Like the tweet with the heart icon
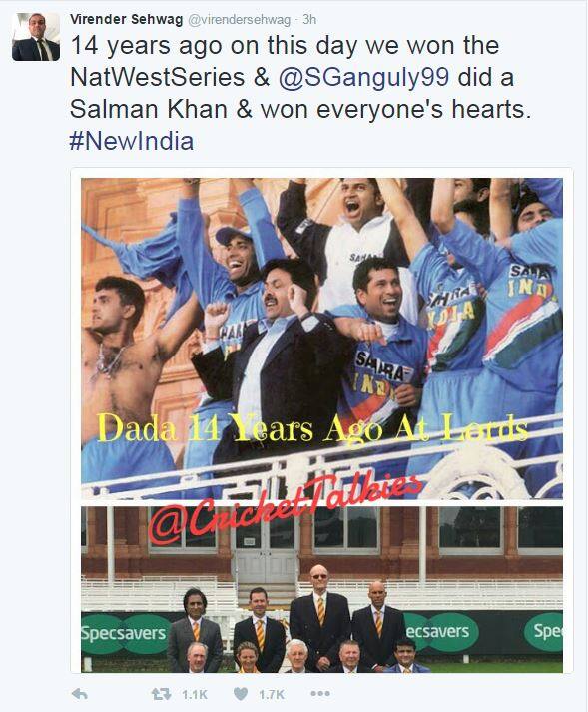 tap(241, 694)
